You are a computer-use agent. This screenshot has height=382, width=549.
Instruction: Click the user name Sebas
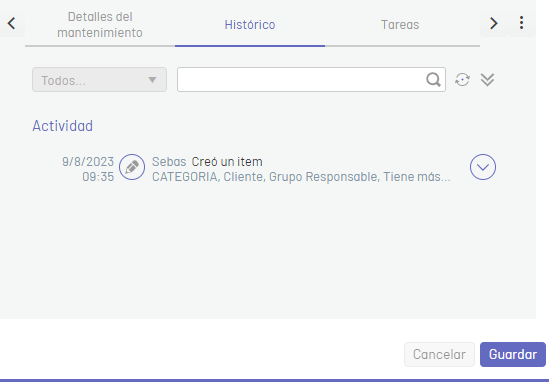click(x=169, y=162)
